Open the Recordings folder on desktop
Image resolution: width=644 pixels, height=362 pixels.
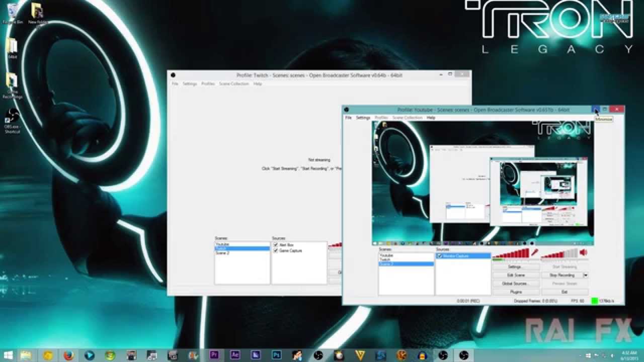pyautogui.click(x=12, y=85)
